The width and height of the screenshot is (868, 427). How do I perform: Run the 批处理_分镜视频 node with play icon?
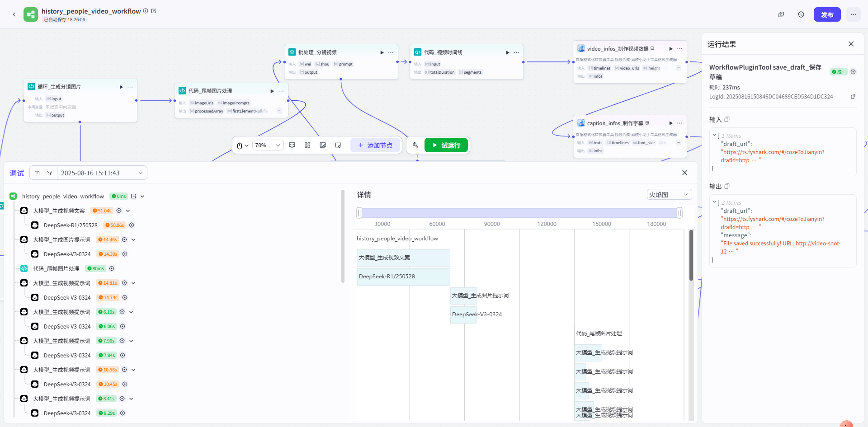pos(382,52)
